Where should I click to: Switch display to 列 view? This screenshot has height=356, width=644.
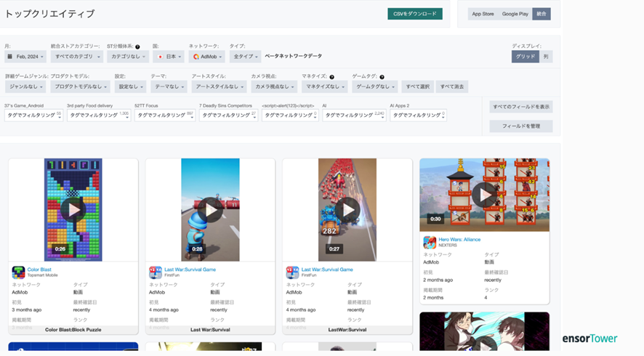click(x=546, y=57)
